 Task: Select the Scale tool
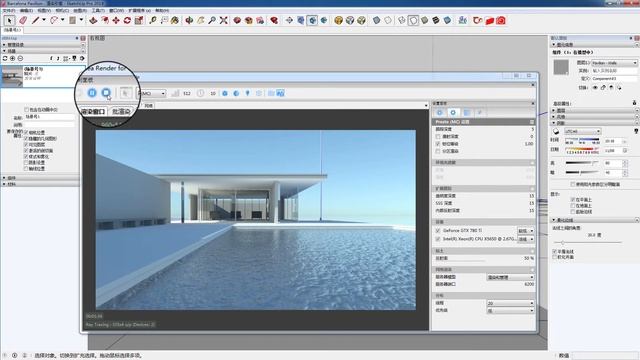[x=139, y=20]
